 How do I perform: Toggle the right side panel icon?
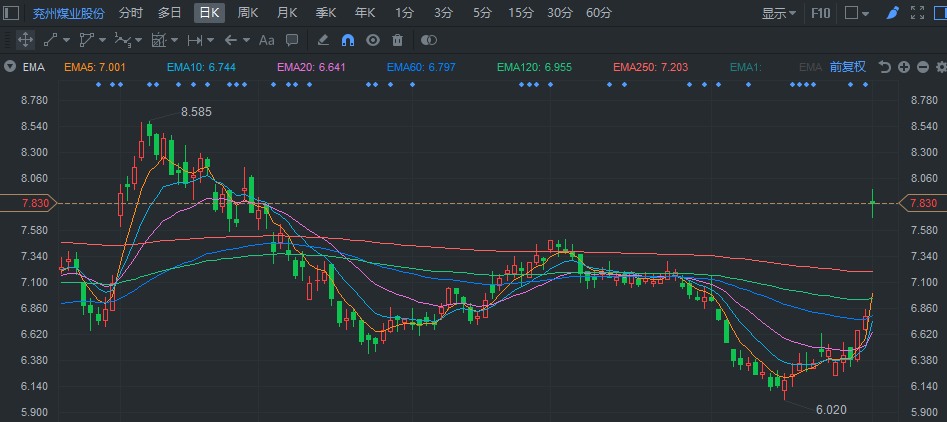[940, 13]
